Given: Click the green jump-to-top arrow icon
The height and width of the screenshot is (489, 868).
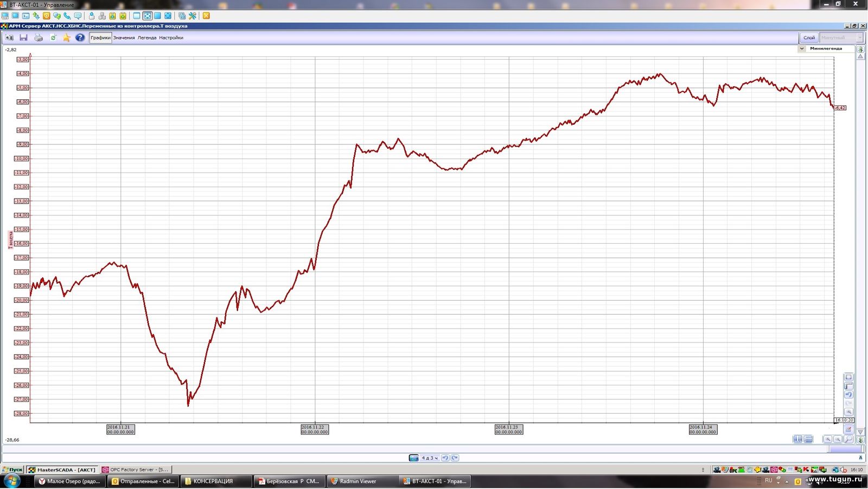Looking at the screenshot, I should [860, 49].
